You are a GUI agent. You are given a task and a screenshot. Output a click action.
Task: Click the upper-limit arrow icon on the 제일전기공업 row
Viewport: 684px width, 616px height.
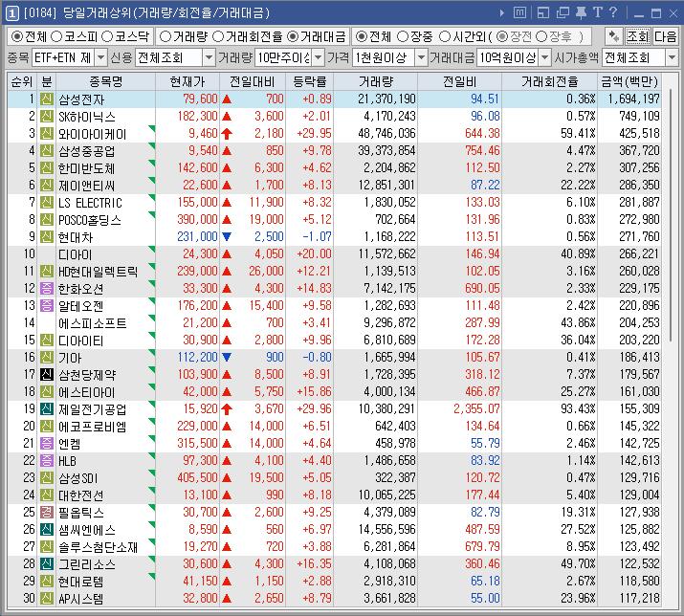pyautogui.click(x=227, y=408)
